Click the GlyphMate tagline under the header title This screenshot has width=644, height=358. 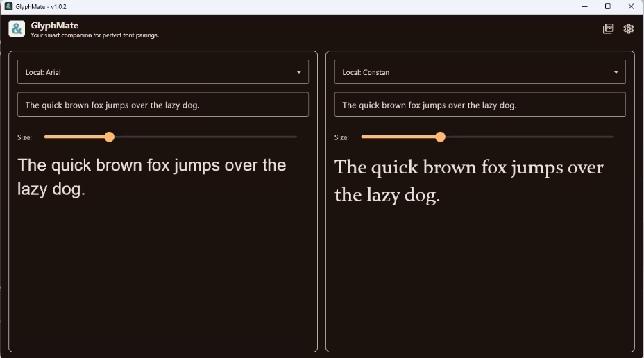point(94,35)
